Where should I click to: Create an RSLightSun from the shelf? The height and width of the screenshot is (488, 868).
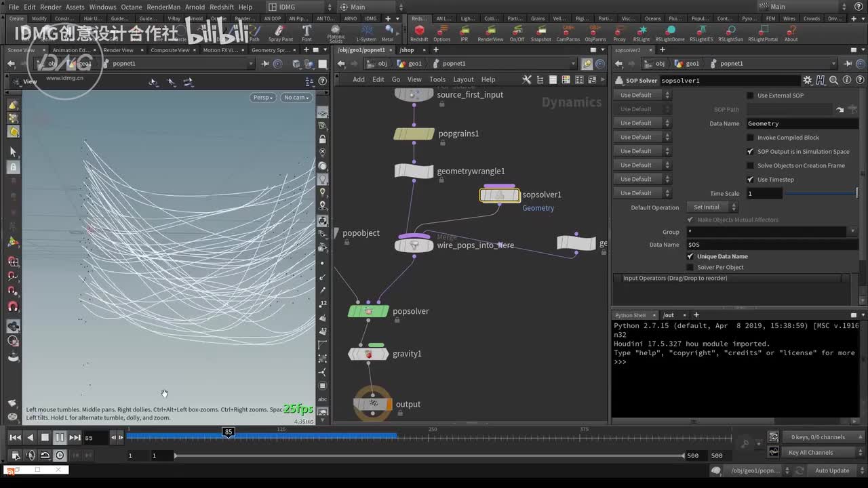point(730,33)
